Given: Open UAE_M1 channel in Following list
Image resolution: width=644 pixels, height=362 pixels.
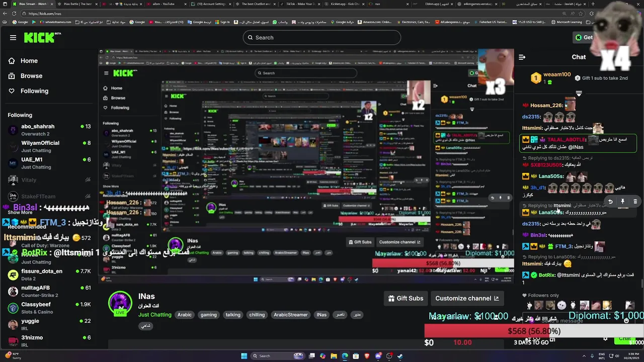Looking at the screenshot, I should (49, 163).
